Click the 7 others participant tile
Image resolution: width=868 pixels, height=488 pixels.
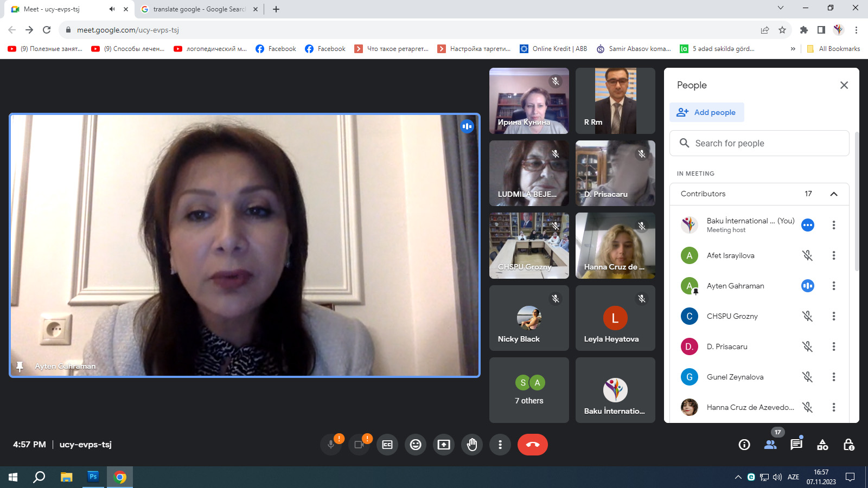[x=529, y=390]
